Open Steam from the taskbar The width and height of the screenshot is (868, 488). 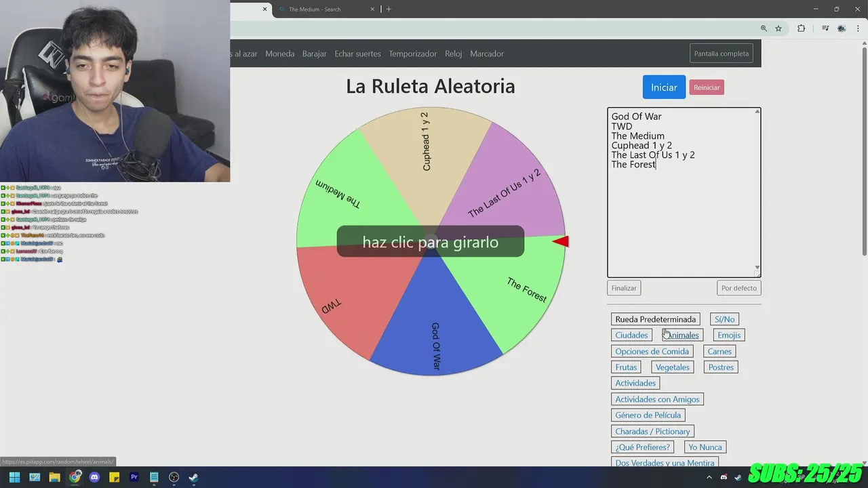[x=194, y=477]
